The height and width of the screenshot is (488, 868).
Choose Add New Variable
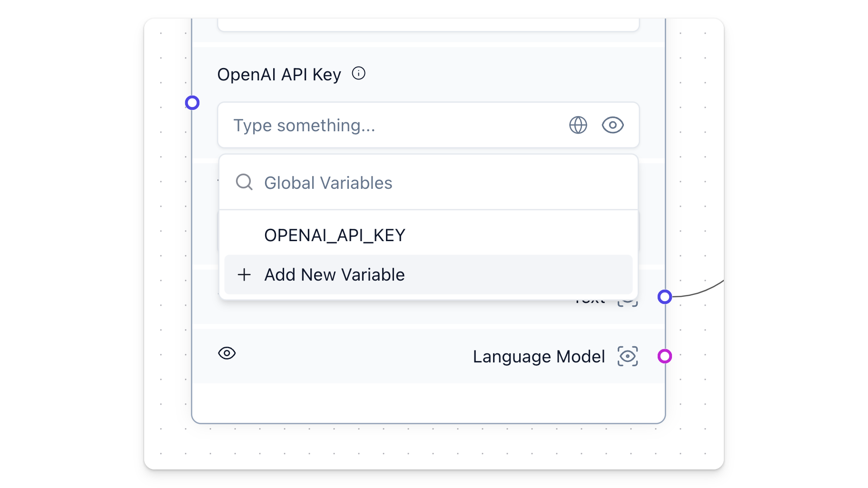[x=335, y=275]
